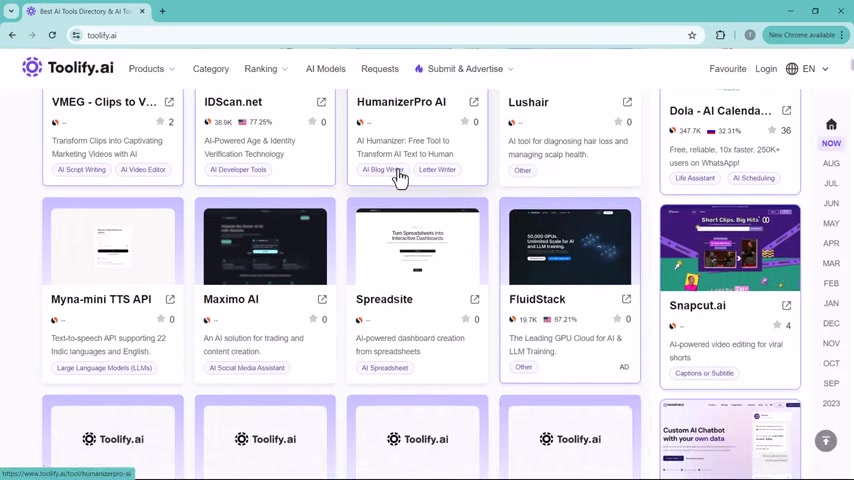Click the Toolify.ai logo in header
Screen dimensions: 854x480
[68, 68]
